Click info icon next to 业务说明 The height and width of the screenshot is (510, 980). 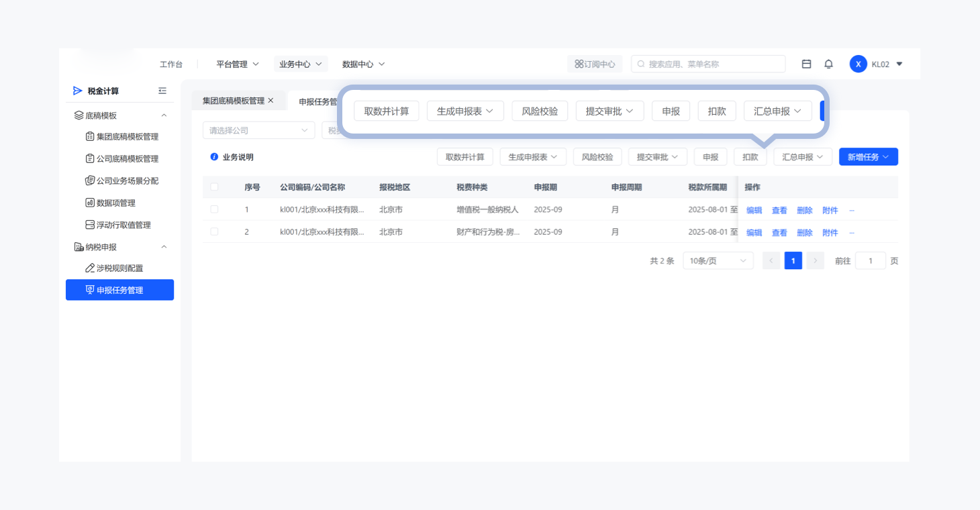214,157
